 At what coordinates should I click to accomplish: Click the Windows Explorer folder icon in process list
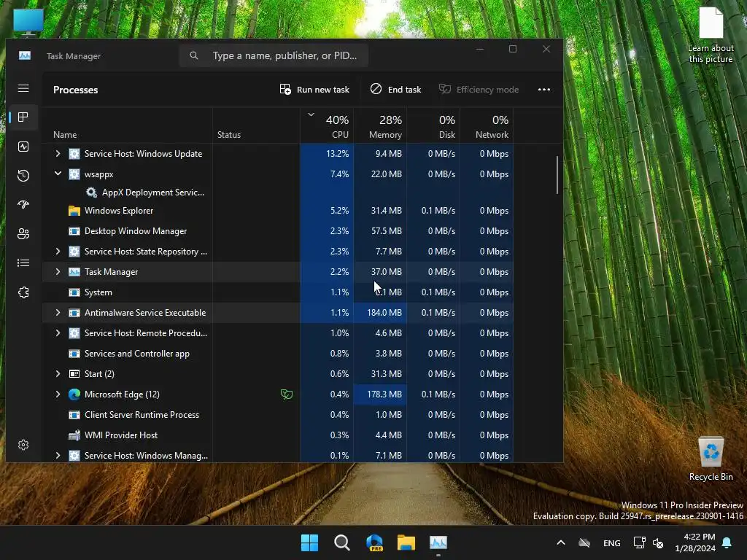pyautogui.click(x=74, y=211)
